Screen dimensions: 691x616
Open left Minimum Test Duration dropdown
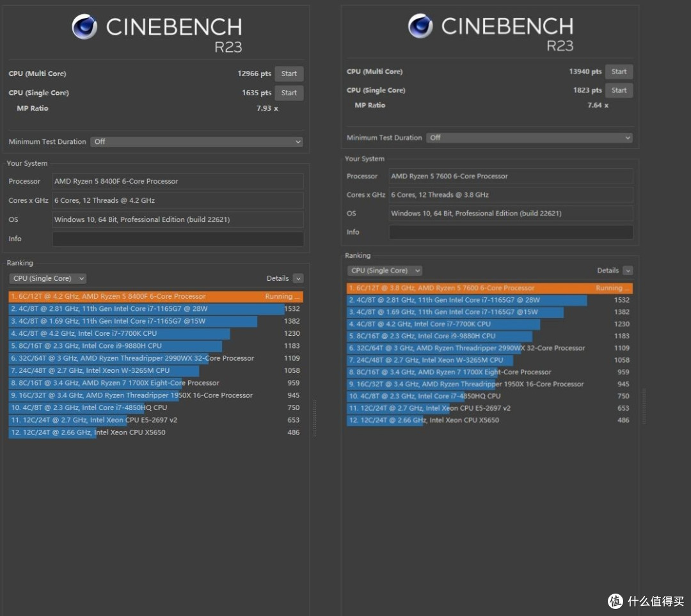pyautogui.click(x=197, y=142)
